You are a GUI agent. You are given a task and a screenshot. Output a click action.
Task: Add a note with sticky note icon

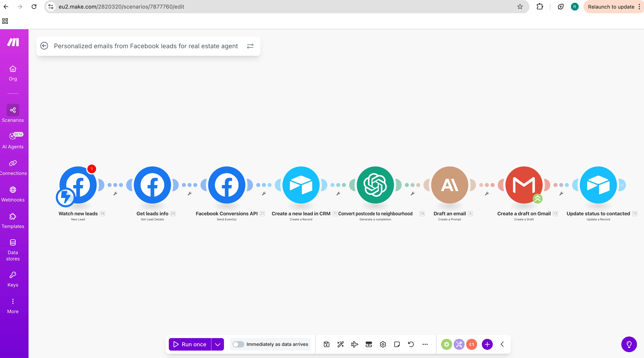click(x=397, y=344)
